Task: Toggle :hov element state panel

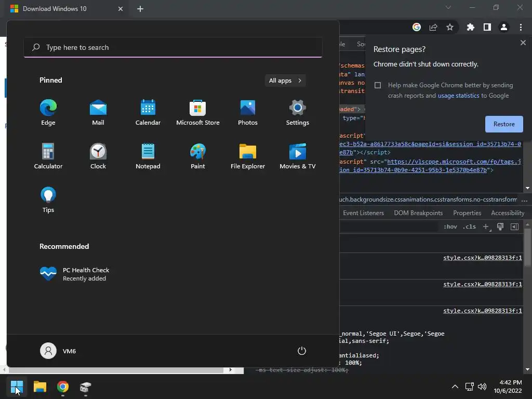Action: (450, 227)
